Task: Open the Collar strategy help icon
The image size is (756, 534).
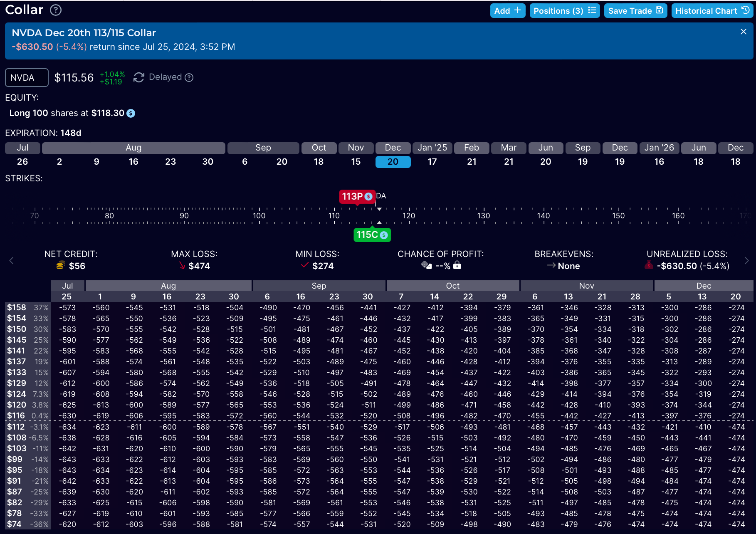Action: click(56, 10)
